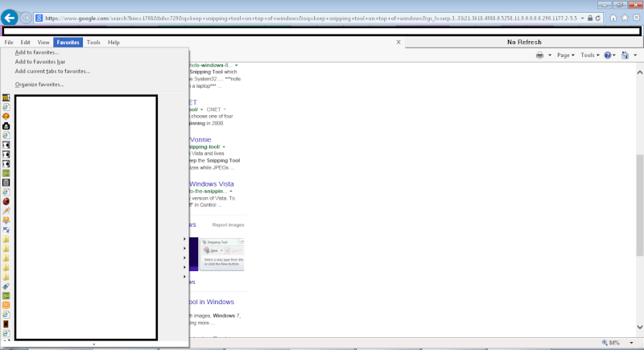Click the Favorites star icon
This screenshot has height=350, width=644.
pyautogui.click(x=625, y=18)
